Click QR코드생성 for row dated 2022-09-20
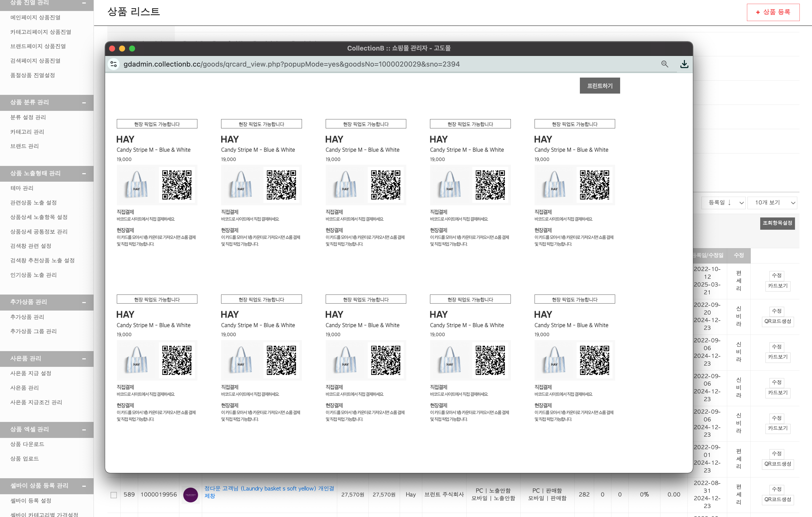 pos(778,321)
